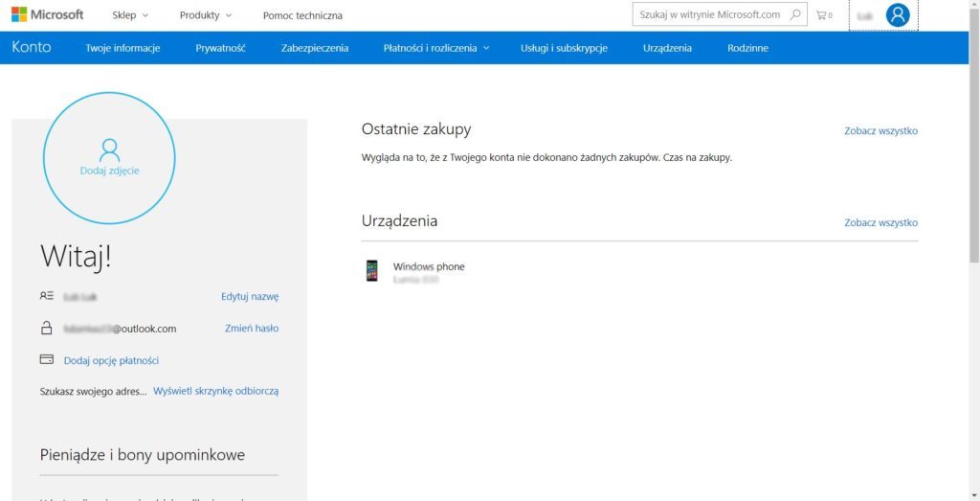
Task: Click Zmień hasło link
Action: tap(252, 328)
